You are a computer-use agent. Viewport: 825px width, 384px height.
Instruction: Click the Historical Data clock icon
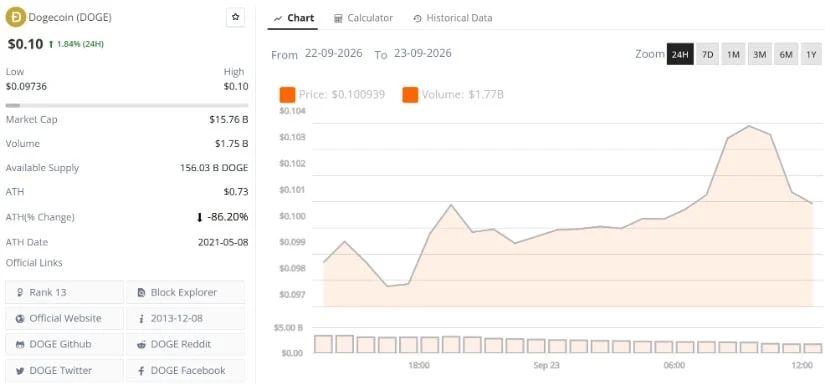[417, 18]
